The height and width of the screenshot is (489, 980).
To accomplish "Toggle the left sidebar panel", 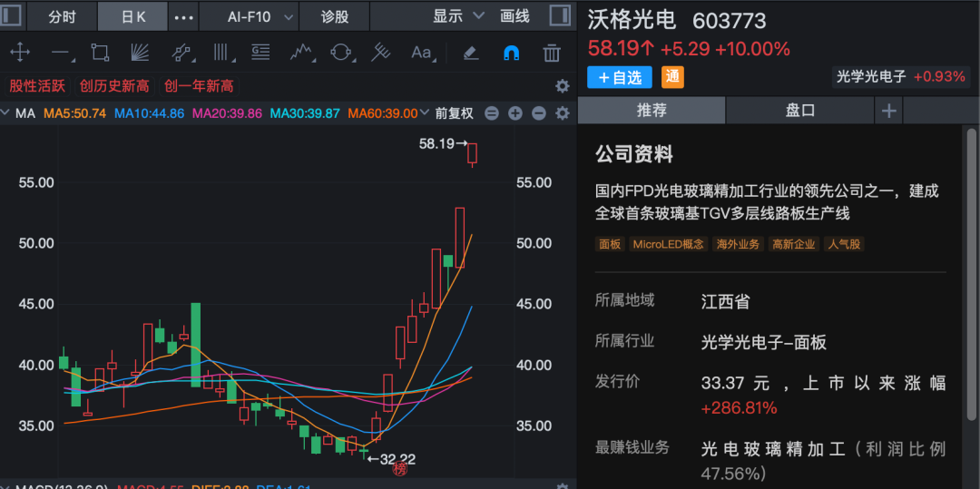I will pos(11,16).
